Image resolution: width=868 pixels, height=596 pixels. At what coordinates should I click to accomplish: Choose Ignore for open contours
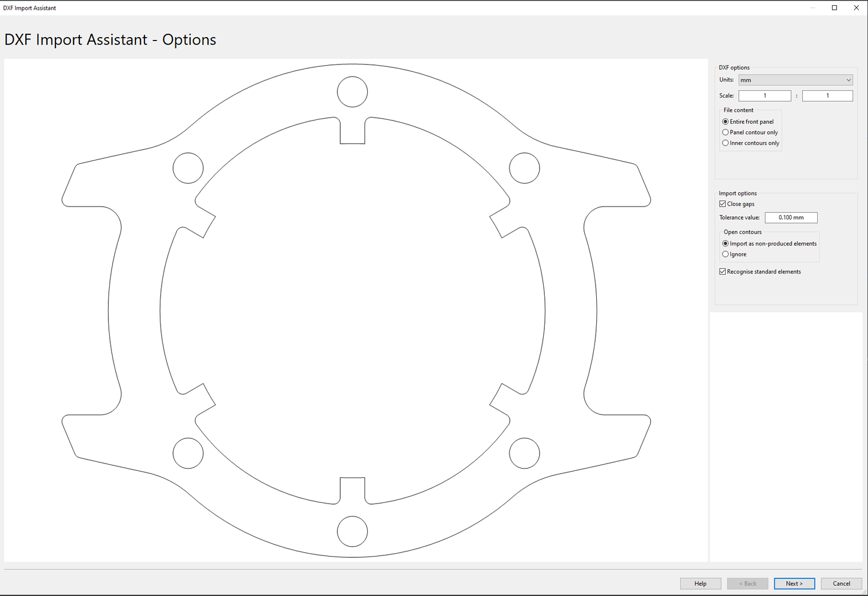click(x=725, y=255)
